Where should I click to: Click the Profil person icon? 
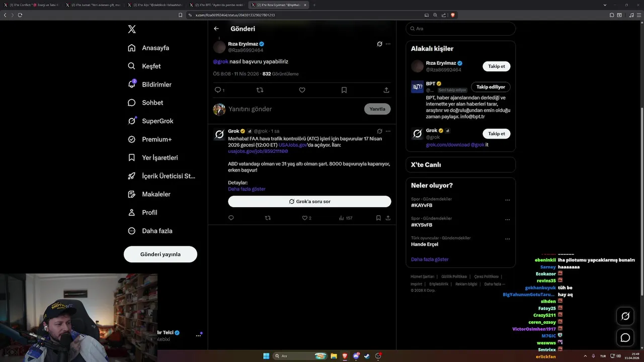[x=132, y=212]
